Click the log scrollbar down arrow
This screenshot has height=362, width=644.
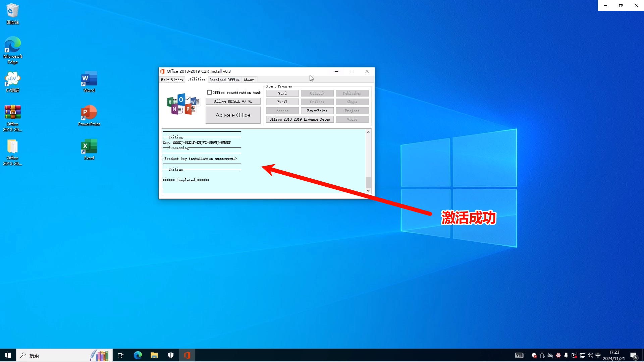click(368, 191)
